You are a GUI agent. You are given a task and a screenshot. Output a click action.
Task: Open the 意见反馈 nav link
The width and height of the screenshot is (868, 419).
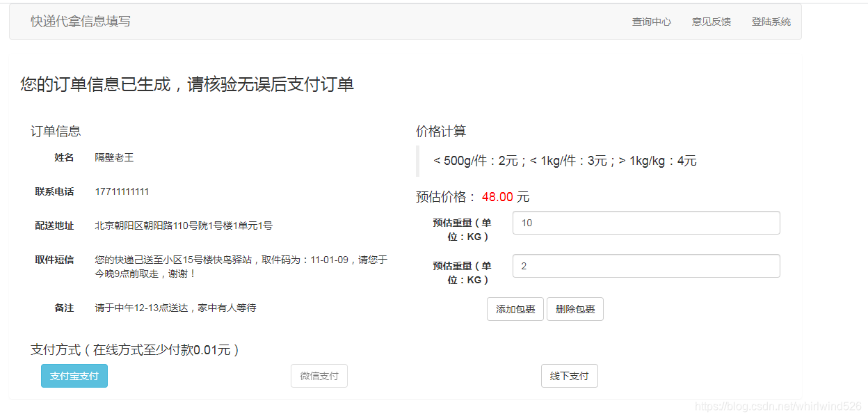tap(712, 22)
